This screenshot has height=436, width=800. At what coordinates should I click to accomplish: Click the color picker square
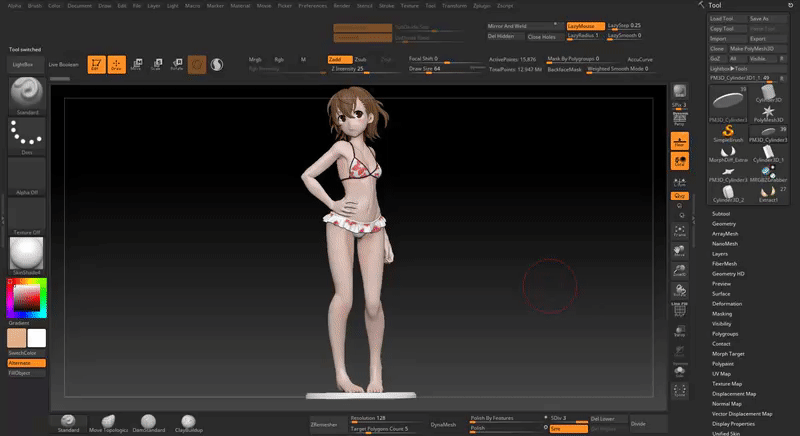coord(27,298)
